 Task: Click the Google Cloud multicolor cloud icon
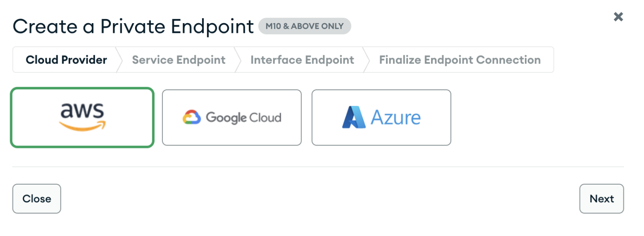click(x=192, y=117)
